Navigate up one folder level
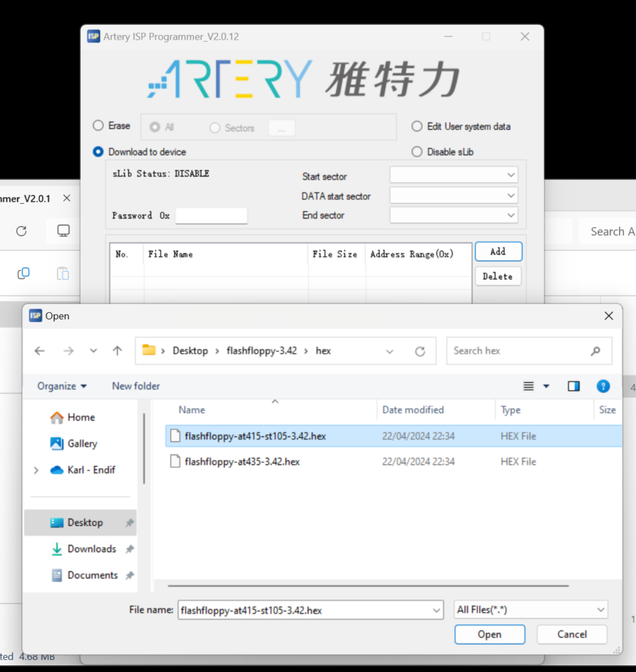This screenshot has height=672, width=636. (117, 351)
